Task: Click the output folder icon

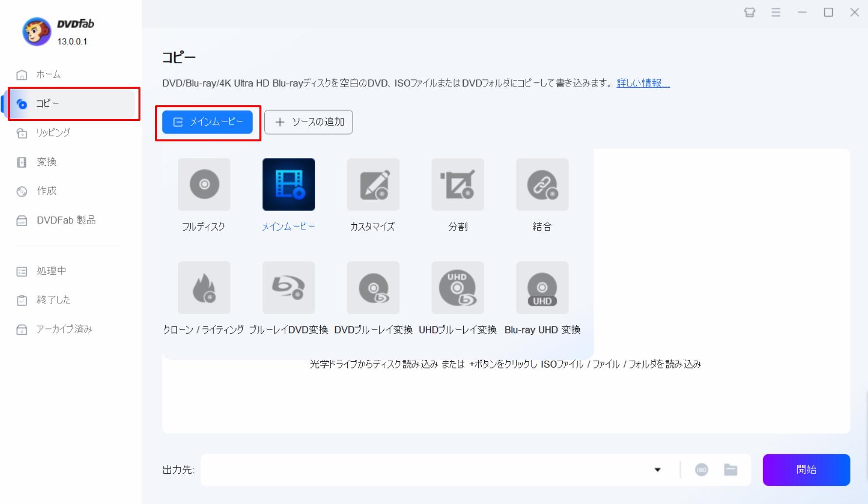Action: (730, 470)
